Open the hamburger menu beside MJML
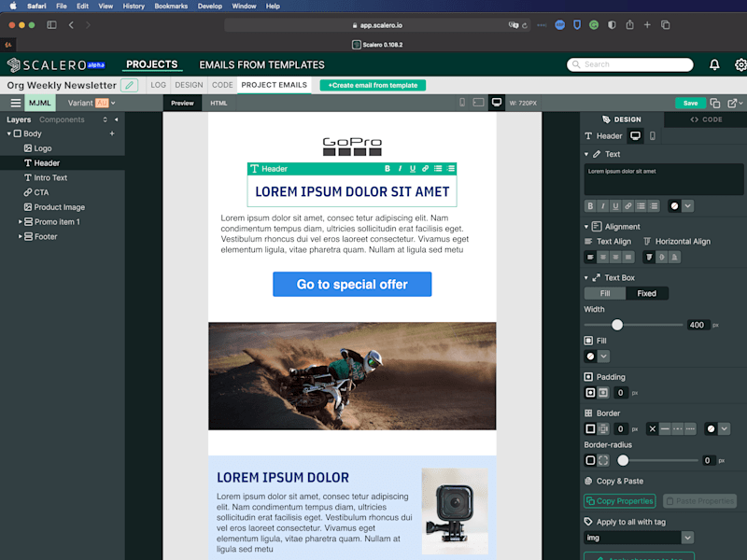 coord(16,103)
